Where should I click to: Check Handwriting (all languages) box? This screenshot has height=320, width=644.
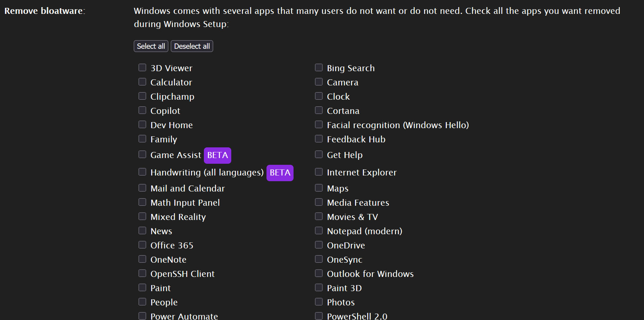coord(142,172)
